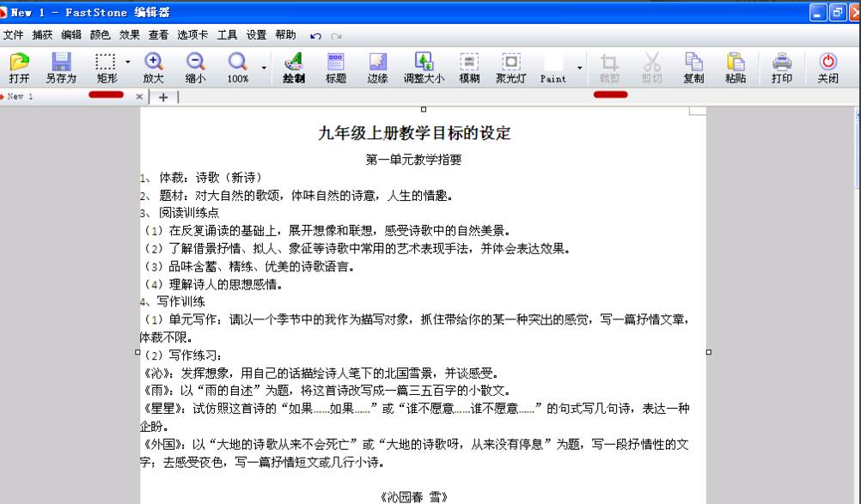The width and height of the screenshot is (861, 504).
Task: Click the top center selection handle of image
Action: 424,110
